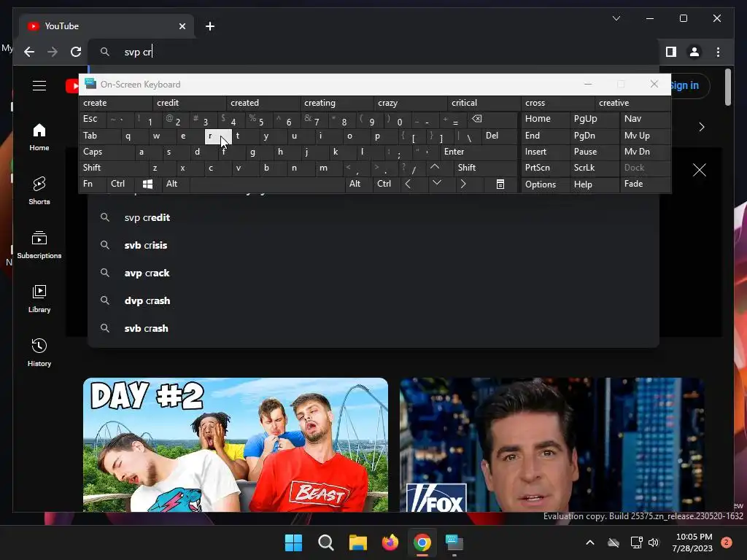Select 'svp credit' search suggestion
This screenshot has width=747, height=560.
tap(373, 217)
